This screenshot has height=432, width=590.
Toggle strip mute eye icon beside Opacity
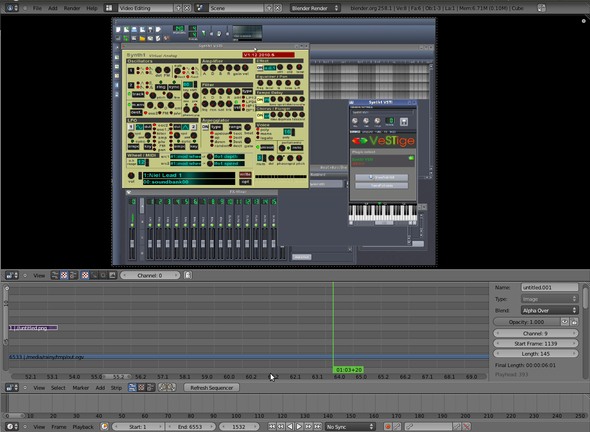click(564, 322)
